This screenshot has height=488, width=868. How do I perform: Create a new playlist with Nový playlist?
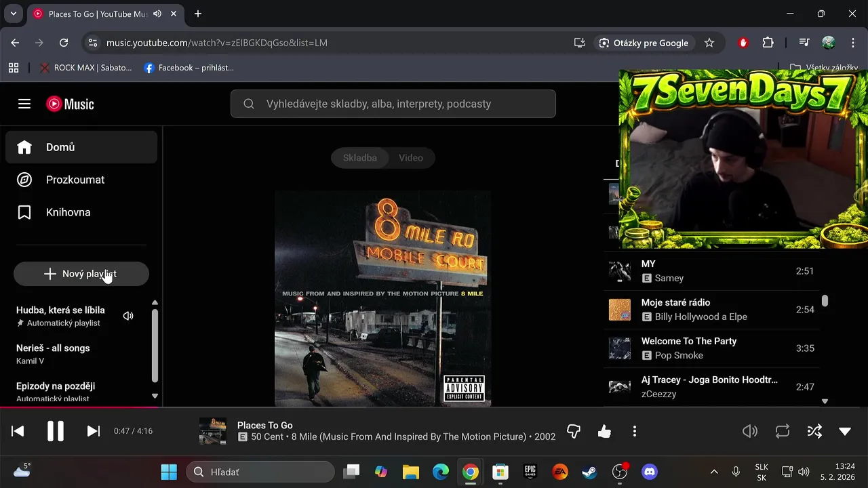tap(81, 274)
